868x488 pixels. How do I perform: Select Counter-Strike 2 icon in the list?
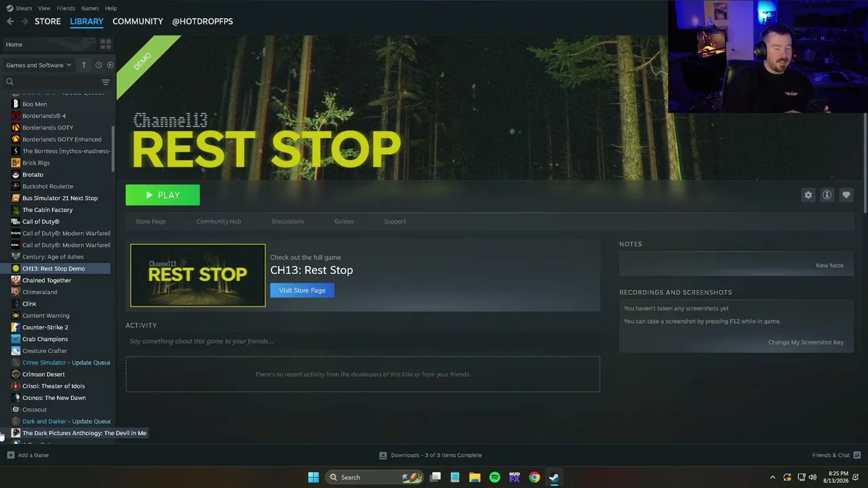coord(16,327)
